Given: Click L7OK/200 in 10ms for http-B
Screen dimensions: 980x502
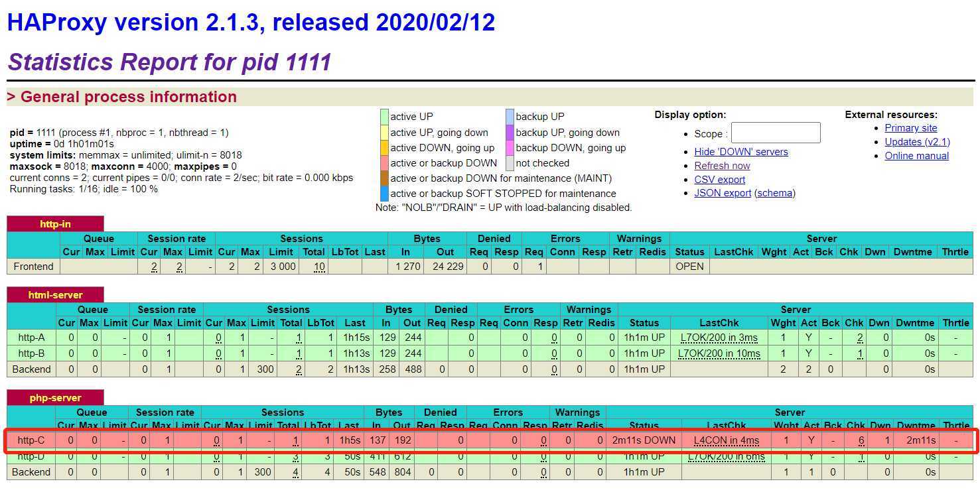Looking at the screenshot, I should point(719,353).
